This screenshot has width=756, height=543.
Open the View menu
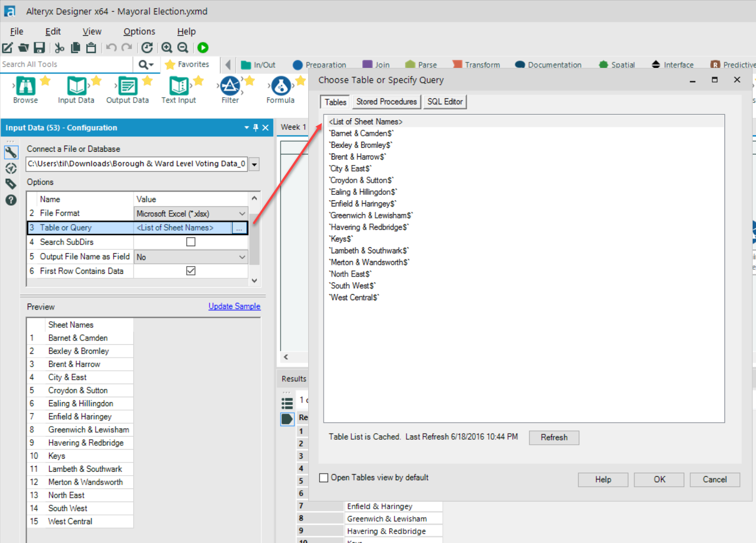pyautogui.click(x=92, y=31)
